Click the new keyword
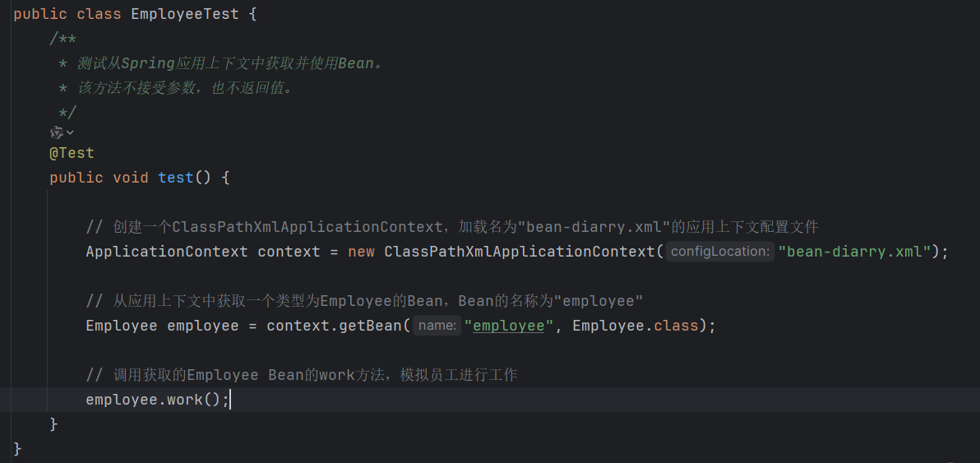980x463 pixels. click(x=361, y=252)
